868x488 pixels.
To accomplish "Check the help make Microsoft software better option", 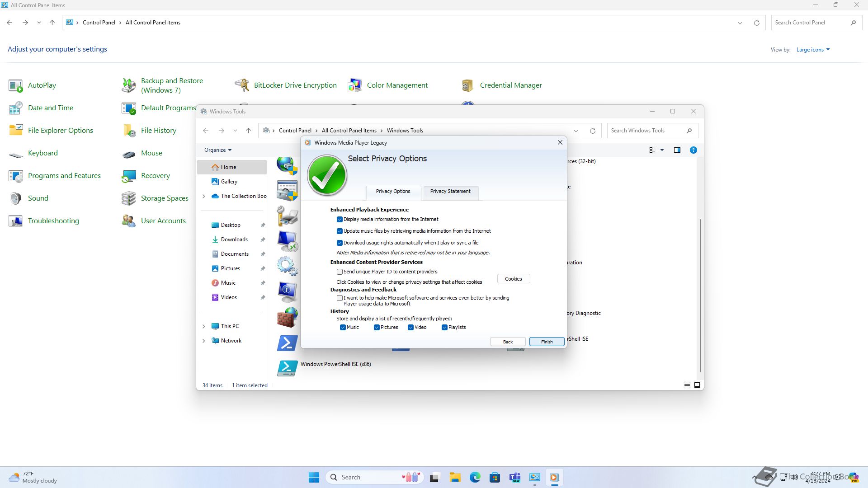I will (340, 298).
